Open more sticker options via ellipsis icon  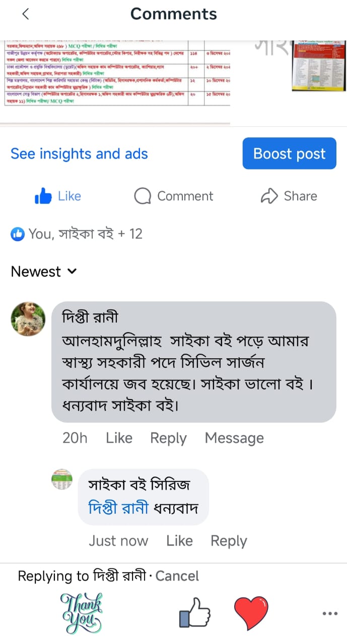pyautogui.click(x=330, y=613)
